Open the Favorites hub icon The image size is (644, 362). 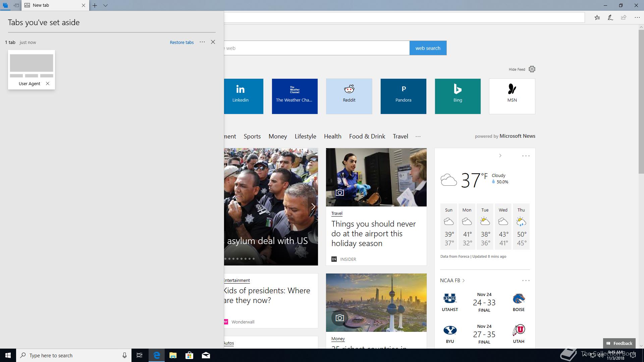[597, 18]
